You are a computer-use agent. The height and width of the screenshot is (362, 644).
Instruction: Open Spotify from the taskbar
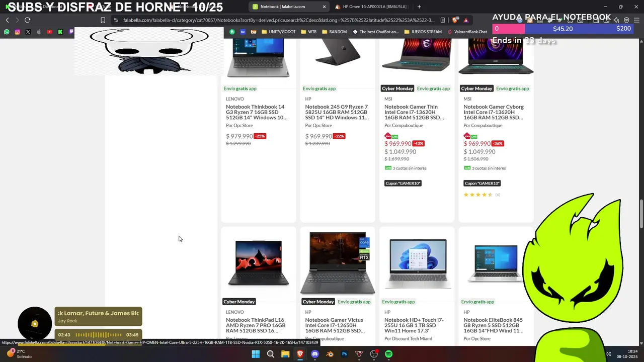389,354
